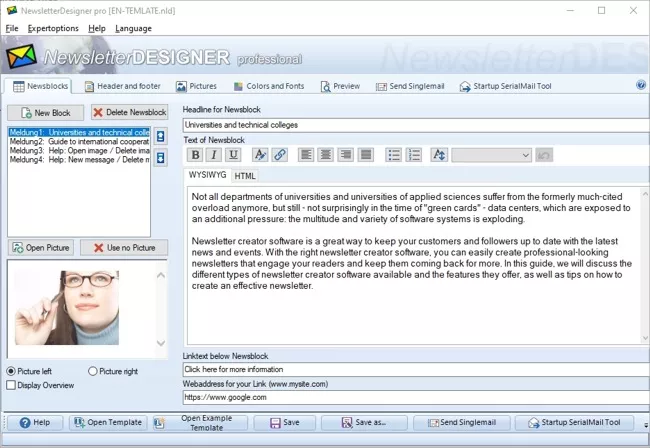Enable the Display Overview checkbox
650x448 pixels.
coord(11,384)
